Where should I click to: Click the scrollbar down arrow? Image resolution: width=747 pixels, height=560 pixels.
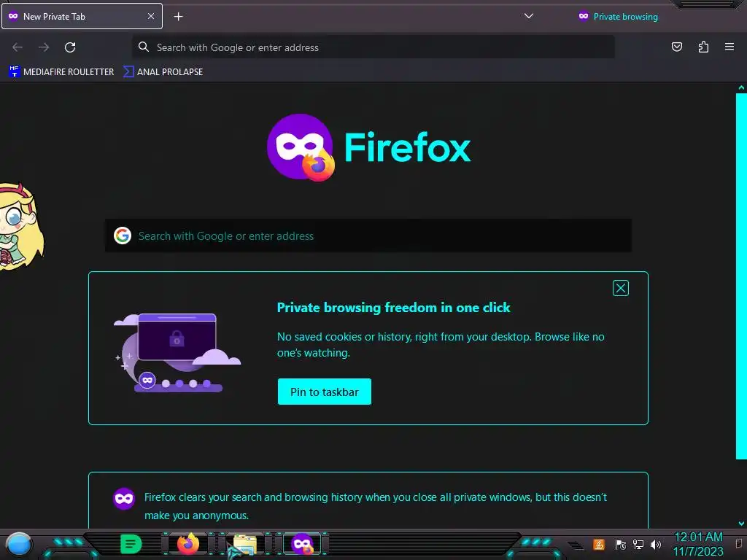coord(741,524)
